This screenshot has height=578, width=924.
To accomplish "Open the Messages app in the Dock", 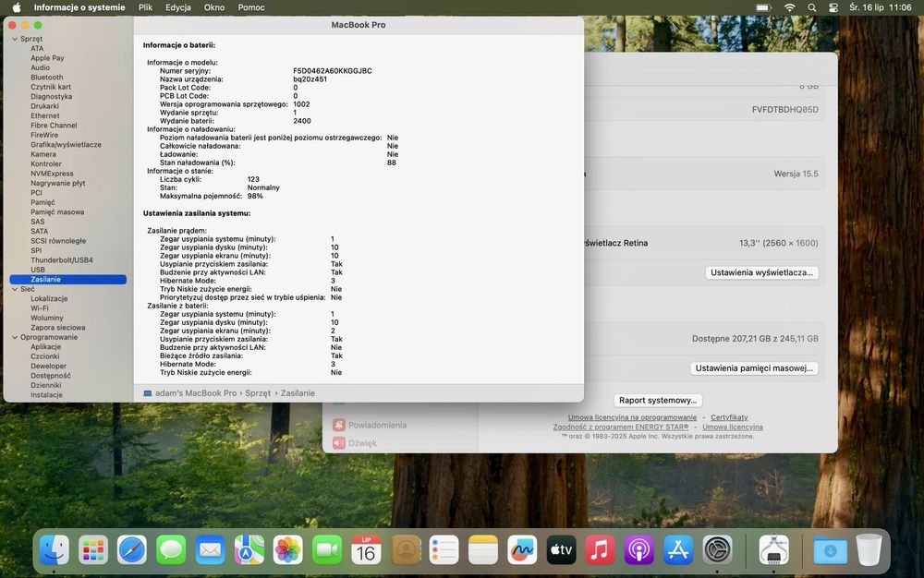I will 171,550.
